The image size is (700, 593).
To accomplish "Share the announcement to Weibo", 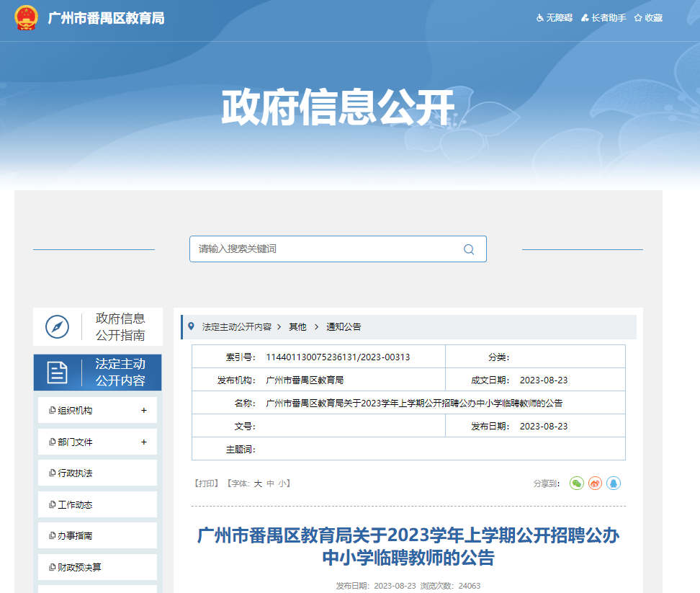I will [595, 483].
